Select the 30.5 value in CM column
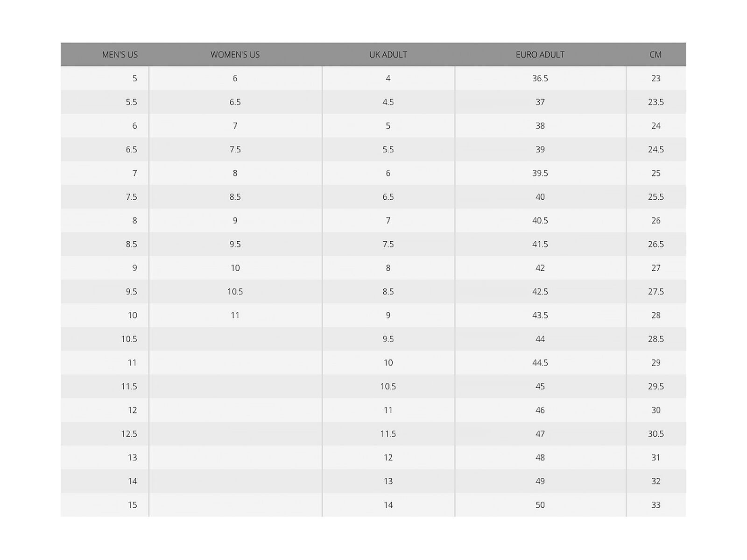 655,434
